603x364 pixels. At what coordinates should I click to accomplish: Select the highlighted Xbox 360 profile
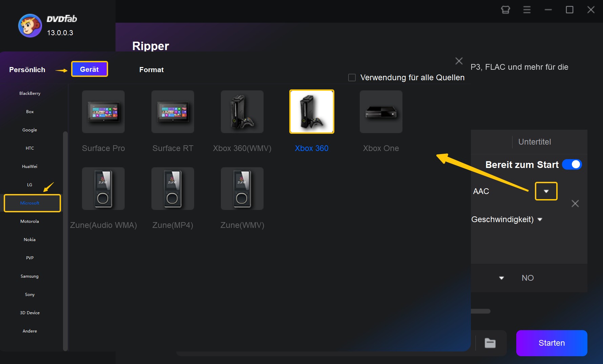click(312, 112)
